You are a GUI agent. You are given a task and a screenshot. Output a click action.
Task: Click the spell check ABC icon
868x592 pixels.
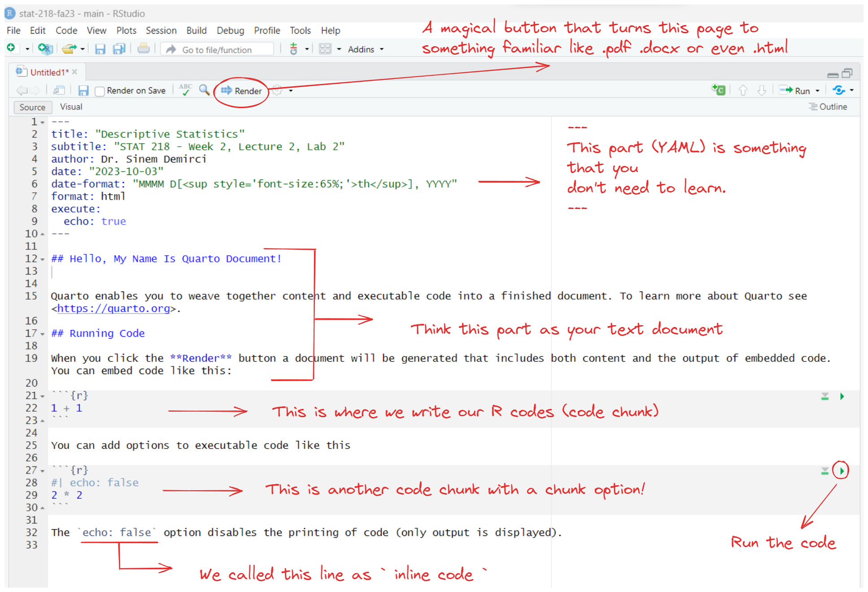point(185,90)
